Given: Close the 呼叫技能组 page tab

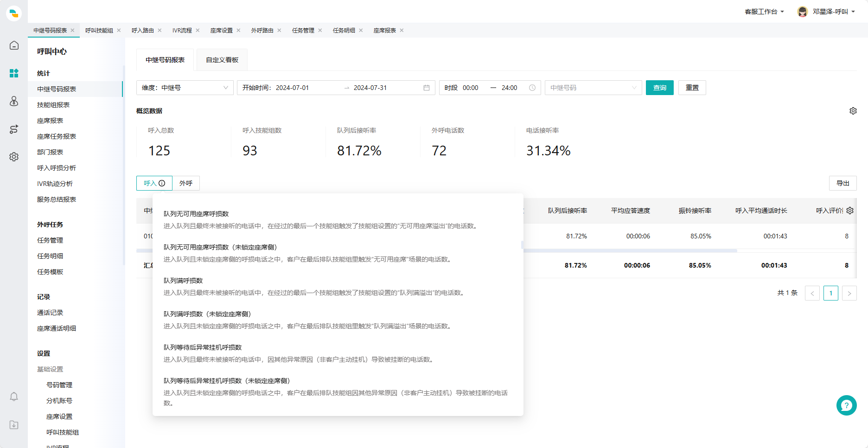Looking at the screenshot, I should [119, 30].
